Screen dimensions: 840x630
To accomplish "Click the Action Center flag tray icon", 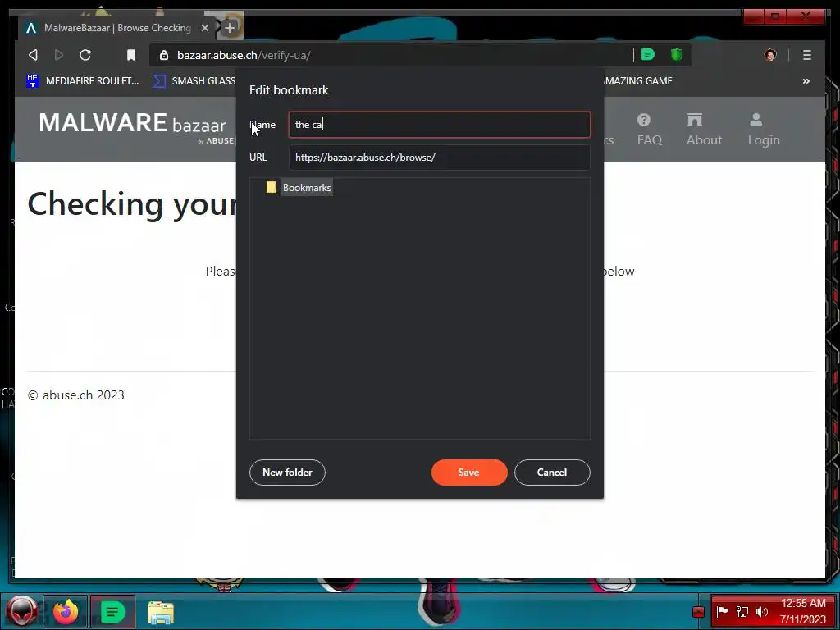I will point(722,611).
